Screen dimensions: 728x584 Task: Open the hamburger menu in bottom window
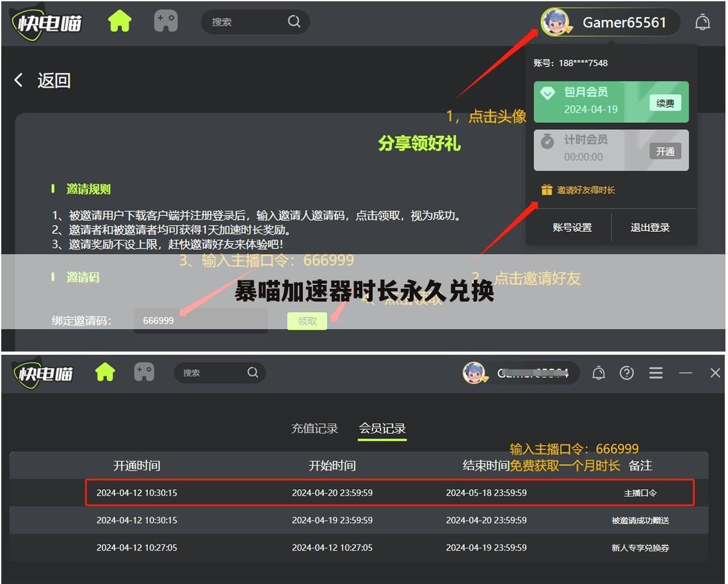pyautogui.click(x=656, y=373)
